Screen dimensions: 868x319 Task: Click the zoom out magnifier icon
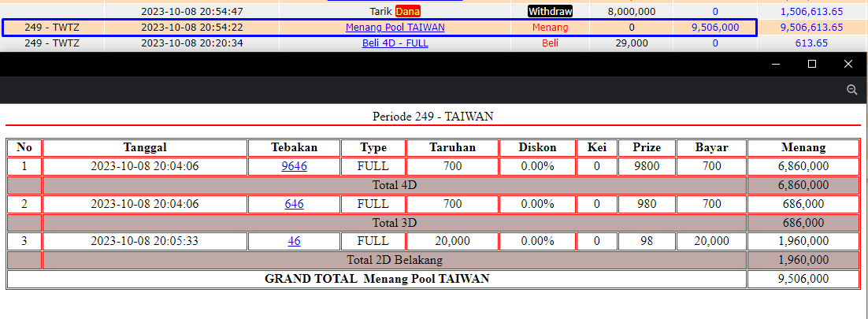point(852,90)
